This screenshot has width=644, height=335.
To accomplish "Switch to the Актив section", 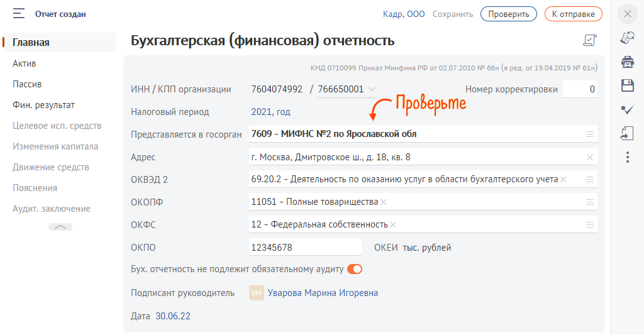I will pyautogui.click(x=24, y=63).
